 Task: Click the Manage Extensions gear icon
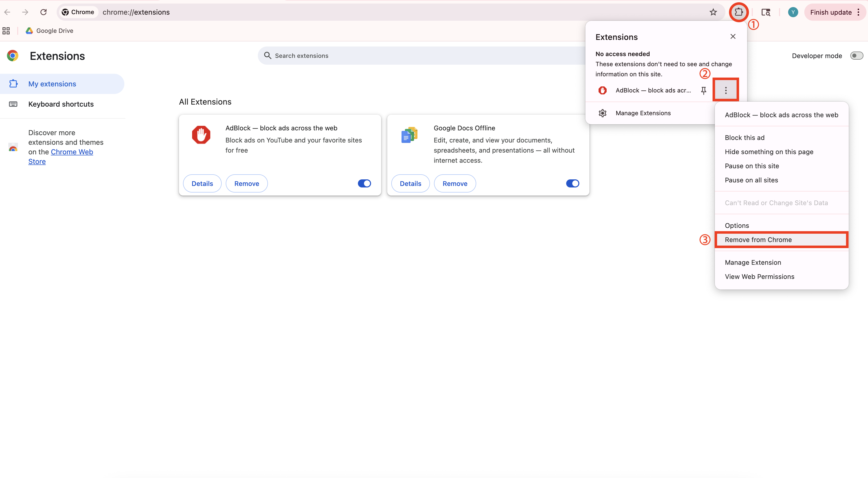603,113
